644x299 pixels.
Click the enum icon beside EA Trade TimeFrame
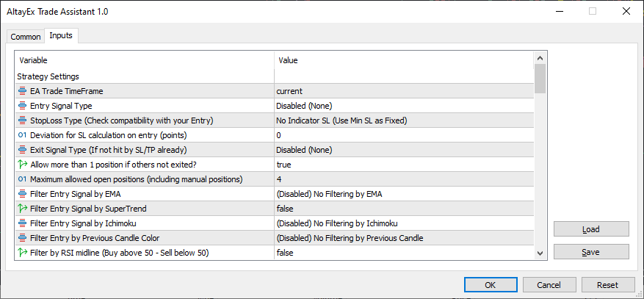pyautogui.click(x=23, y=91)
